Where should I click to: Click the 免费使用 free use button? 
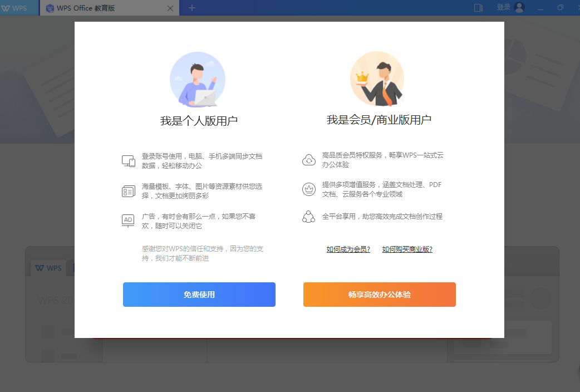[x=199, y=294]
